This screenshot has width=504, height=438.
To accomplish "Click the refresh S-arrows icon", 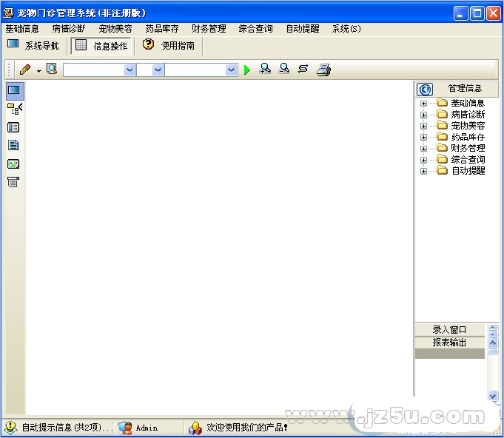I will coord(303,69).
